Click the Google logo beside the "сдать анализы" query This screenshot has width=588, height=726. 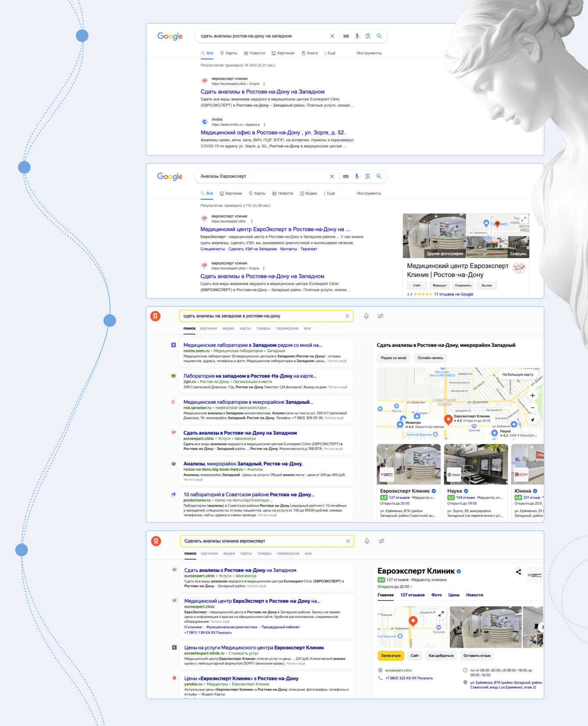coord(170,36)
